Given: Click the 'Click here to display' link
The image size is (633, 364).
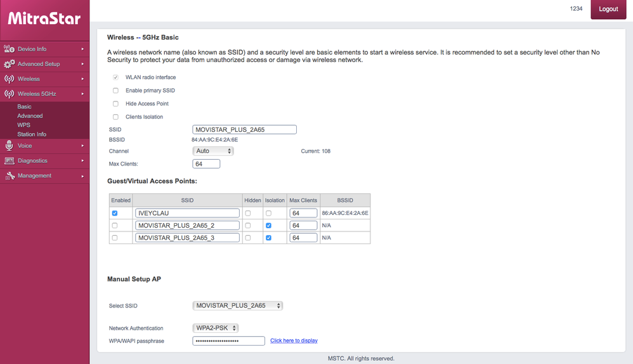Looking at the screenshot, I should [294, 341].
